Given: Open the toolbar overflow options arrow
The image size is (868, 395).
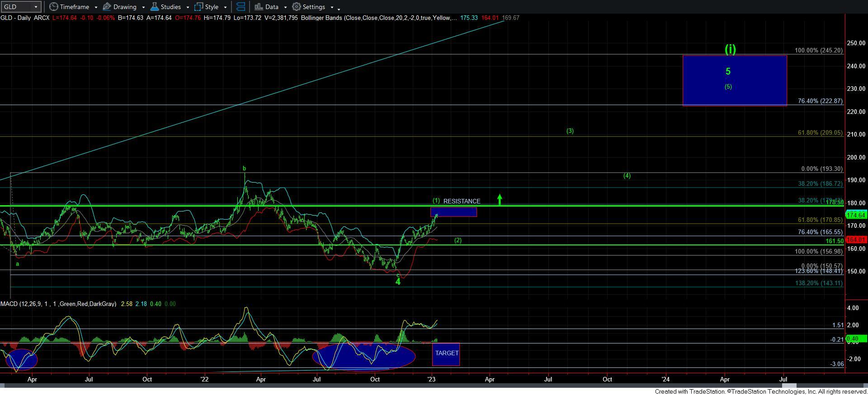Looking at the screenshot, I should click(x=339, y=9).
